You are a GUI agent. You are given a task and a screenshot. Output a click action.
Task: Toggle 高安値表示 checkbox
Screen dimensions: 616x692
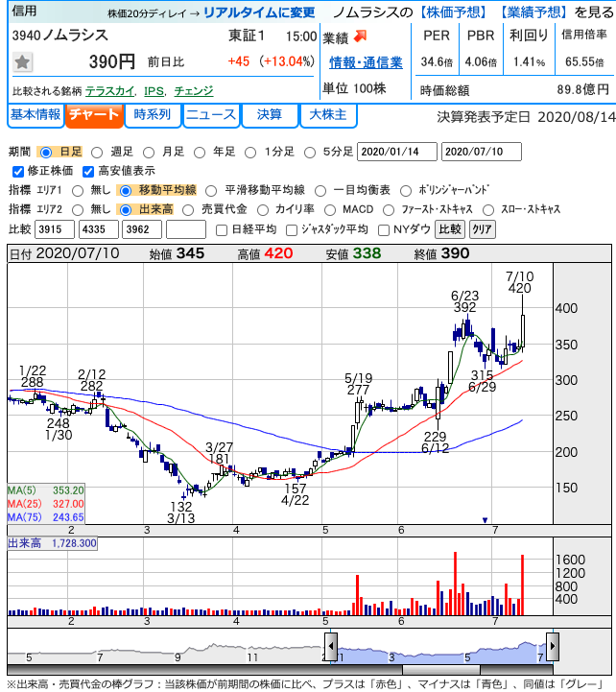(x=88, y=171)
